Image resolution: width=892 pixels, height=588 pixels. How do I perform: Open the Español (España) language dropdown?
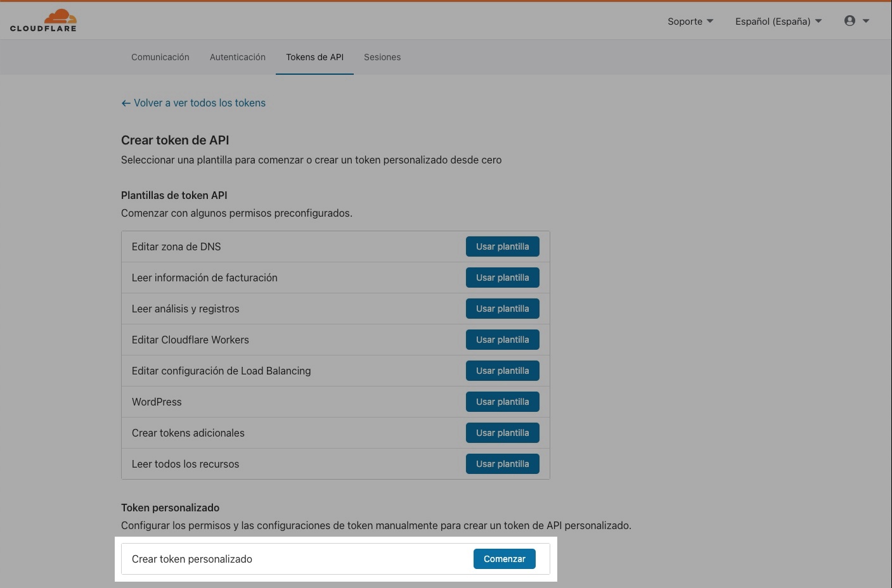pyautogui.click(x=778, y=22)
